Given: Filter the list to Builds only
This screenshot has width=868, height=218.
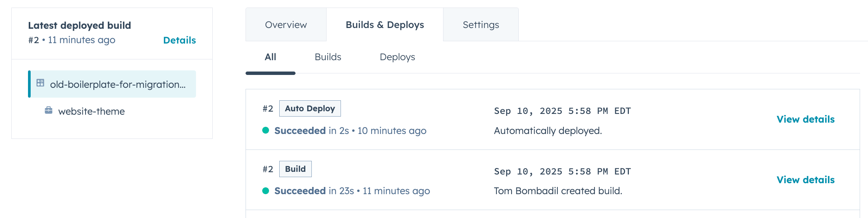Looking at the screenshot, I should tap(328, 57).
